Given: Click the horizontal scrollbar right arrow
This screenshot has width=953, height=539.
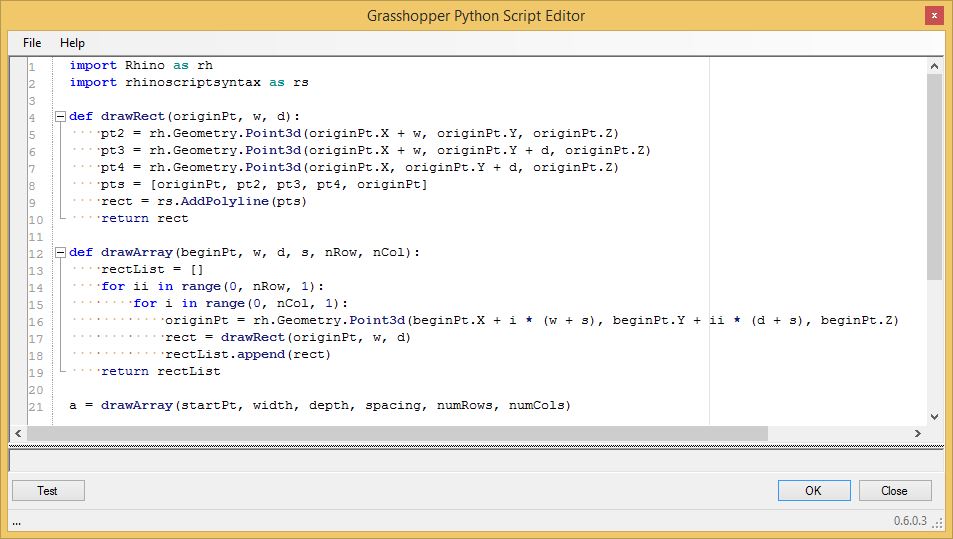Looking at the screenshot, I should tap(918, 433).
